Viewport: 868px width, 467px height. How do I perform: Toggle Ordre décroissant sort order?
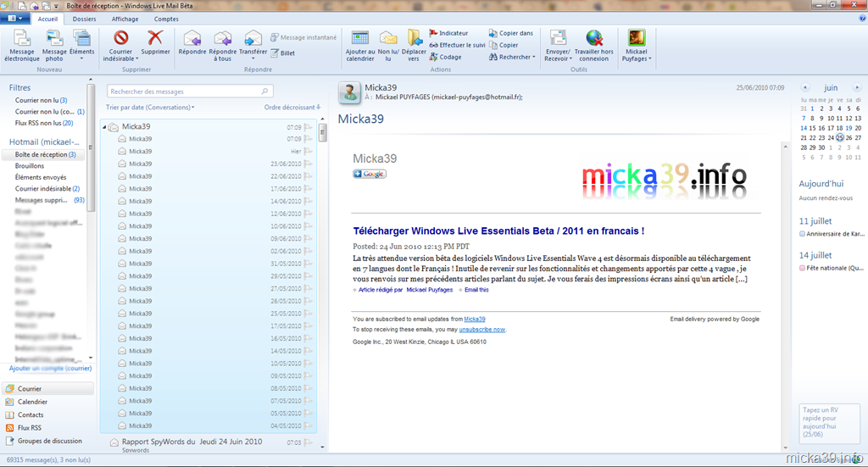292,108
